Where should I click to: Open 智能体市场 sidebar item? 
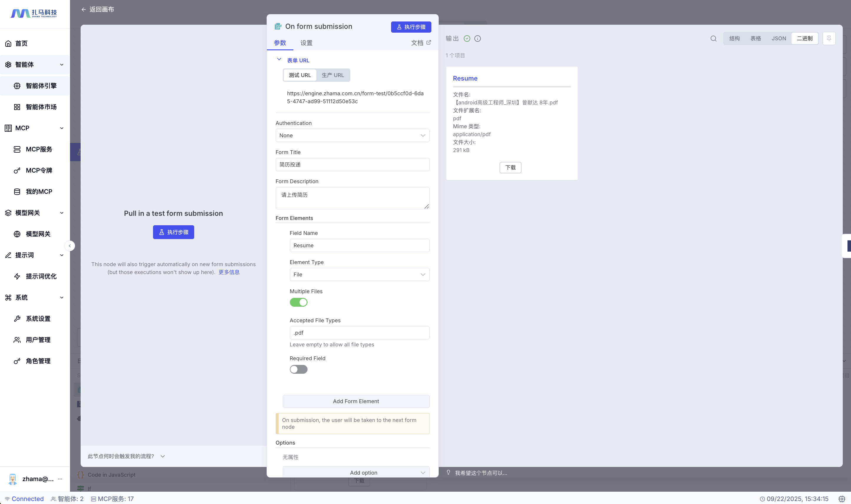(41, 107)
